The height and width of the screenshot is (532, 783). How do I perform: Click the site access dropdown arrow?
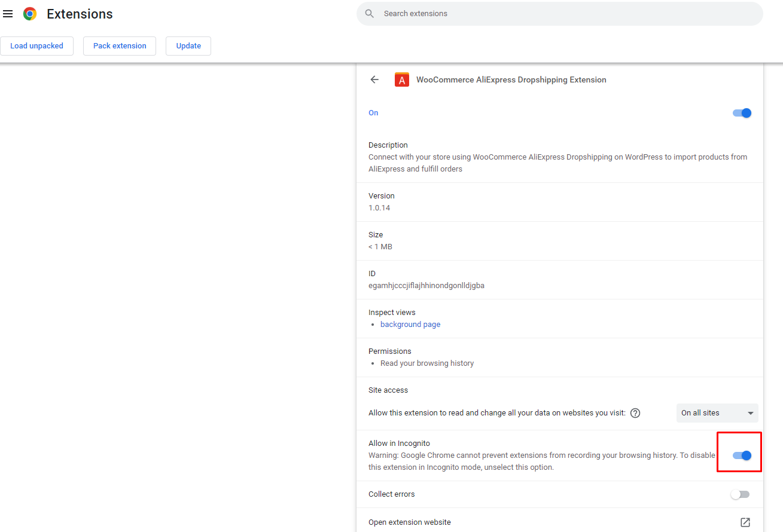tap(751, 414)
